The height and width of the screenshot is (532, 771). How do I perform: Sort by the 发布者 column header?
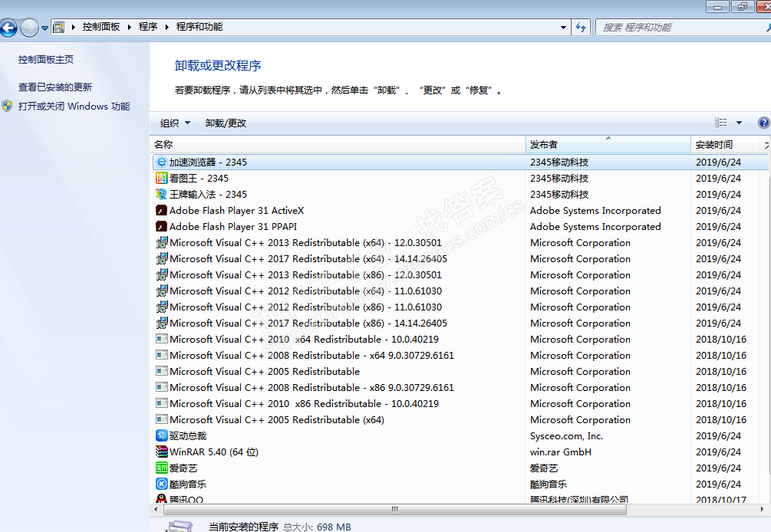click(608, 144)
